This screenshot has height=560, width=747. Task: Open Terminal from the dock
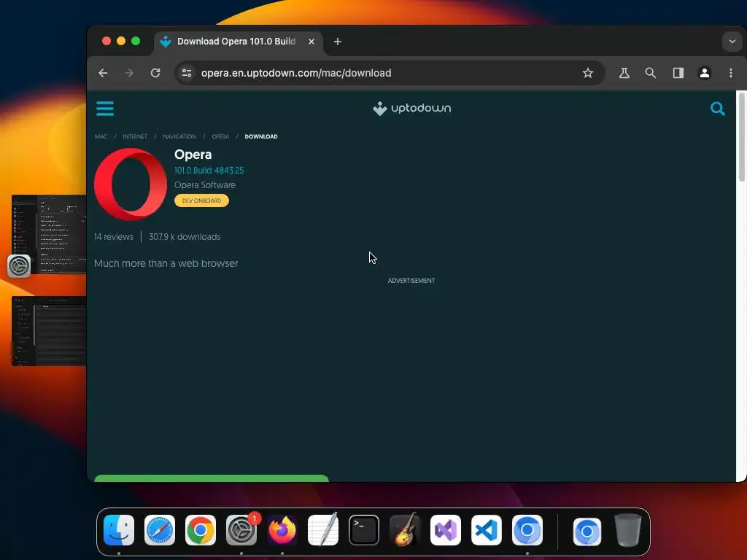click(x=364, y=530)
